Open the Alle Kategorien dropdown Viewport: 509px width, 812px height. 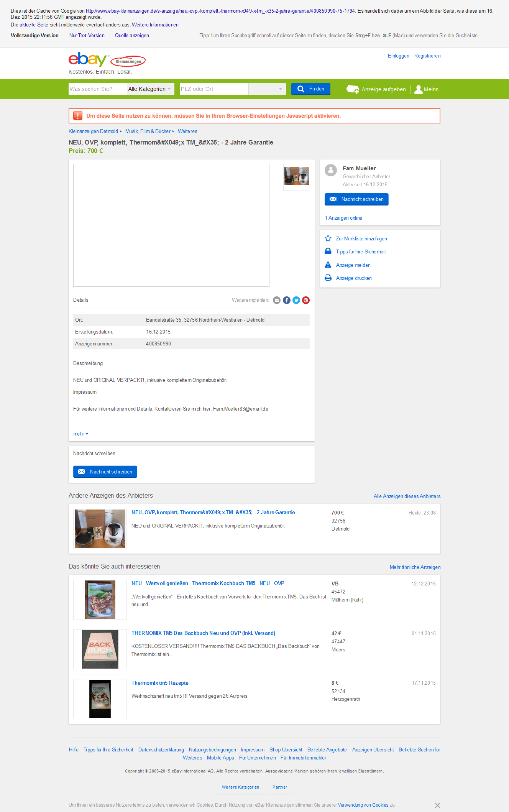pyautogui.click(x=151, y=89)
